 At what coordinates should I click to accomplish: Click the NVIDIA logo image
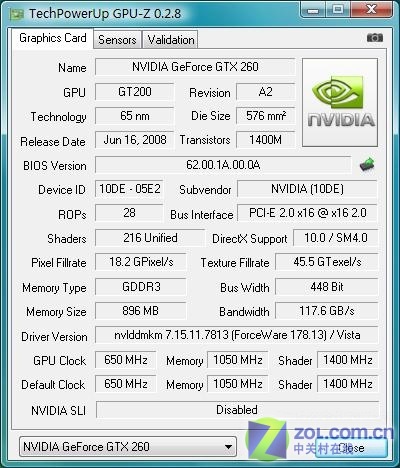point(340,102)
